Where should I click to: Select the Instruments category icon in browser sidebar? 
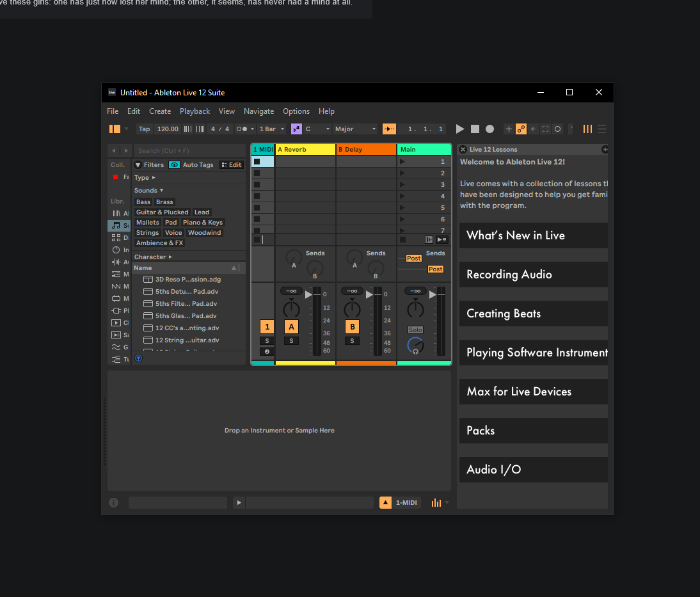point(116,250)
